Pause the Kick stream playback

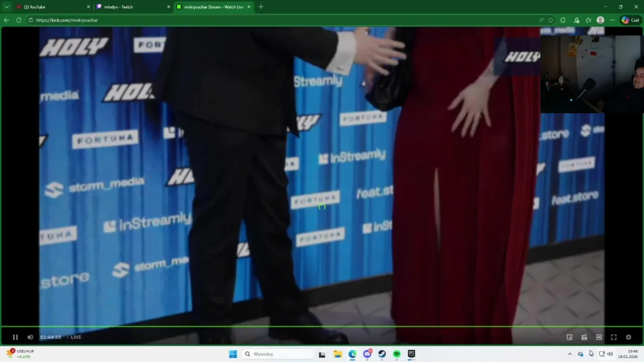tap(15, 337)
